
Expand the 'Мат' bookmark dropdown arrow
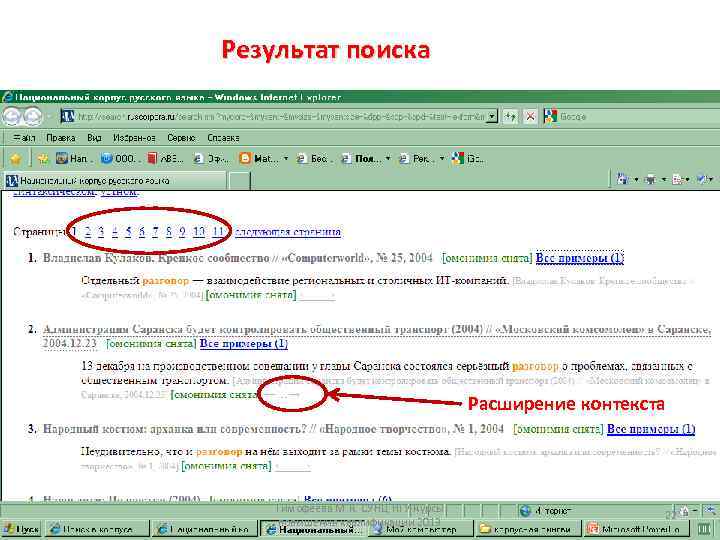(x=286, y=159)
